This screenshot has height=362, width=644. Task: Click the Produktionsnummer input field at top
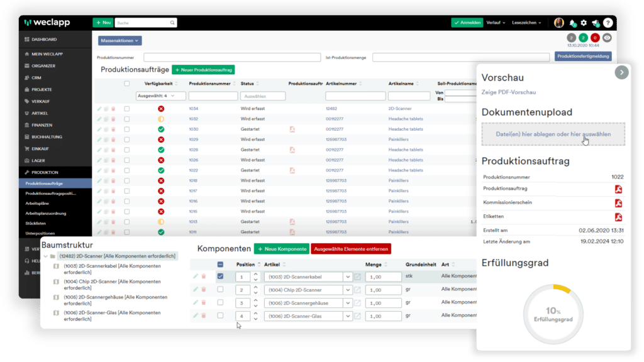232,57
